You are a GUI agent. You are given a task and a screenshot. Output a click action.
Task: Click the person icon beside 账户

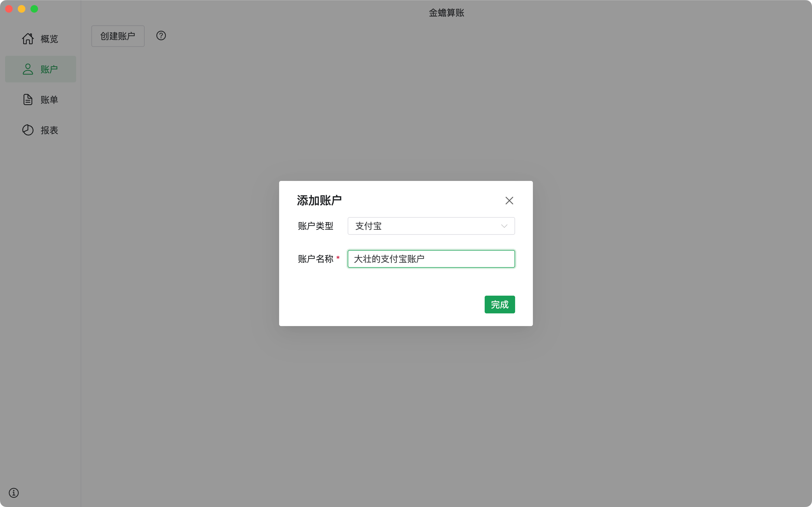coord(28,69)
